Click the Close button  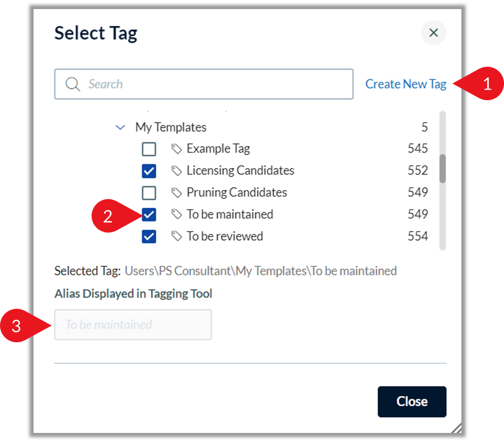pyautogui.click(x=412, y=402)
